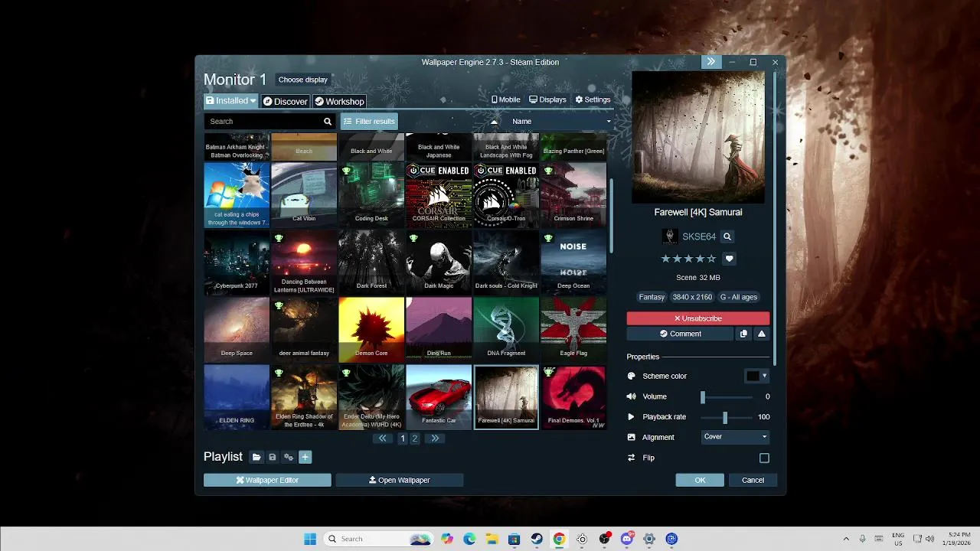Rate wallpaper with first star
This screenshot has width=980, height=551.
coord(665,259)
